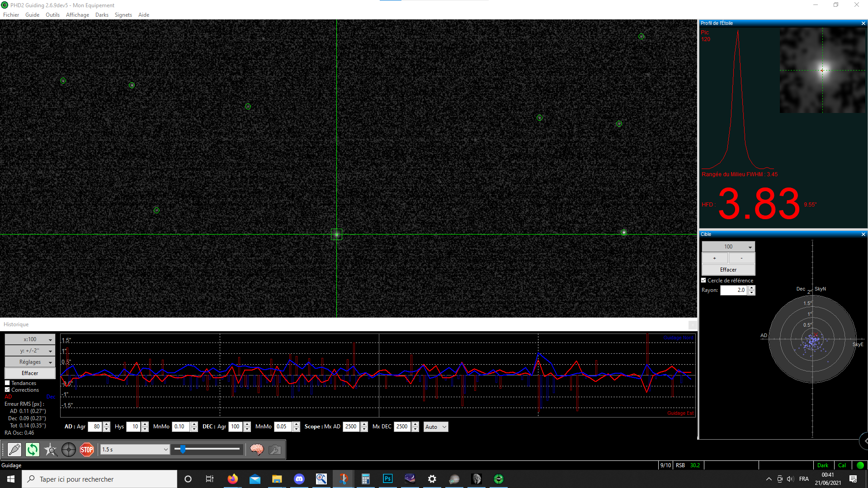Open the Aide menu
Viewport: 868px width, 488px height.
[144, 15]
